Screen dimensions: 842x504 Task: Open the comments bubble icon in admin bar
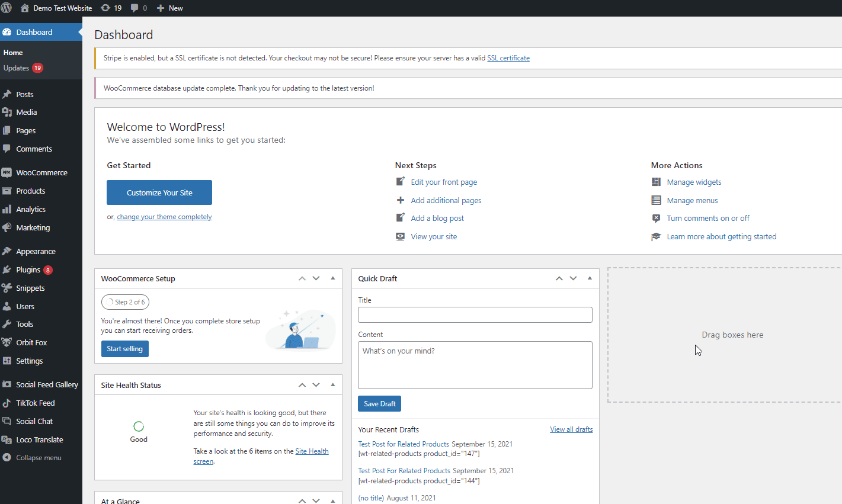coord(135,8)
